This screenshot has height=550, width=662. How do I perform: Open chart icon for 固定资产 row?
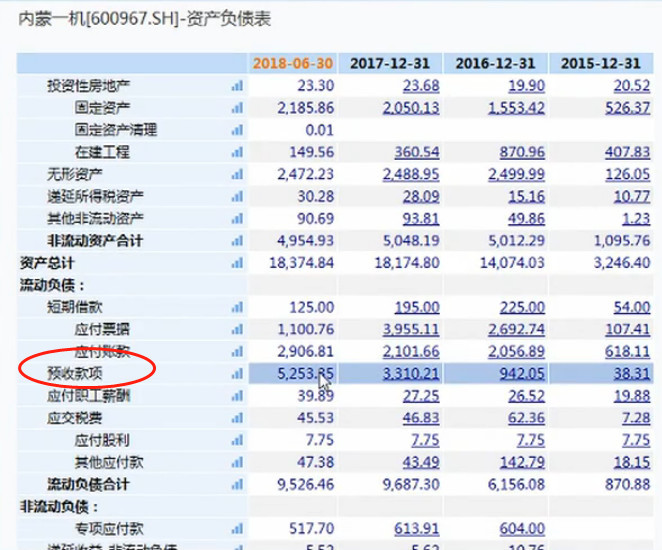pyautogui.click(x=237, y=108)
